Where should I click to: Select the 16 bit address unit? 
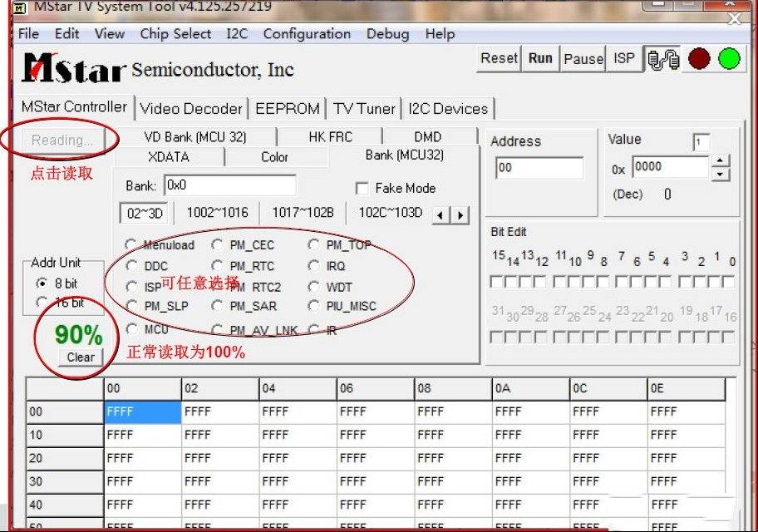pos(42,303)
